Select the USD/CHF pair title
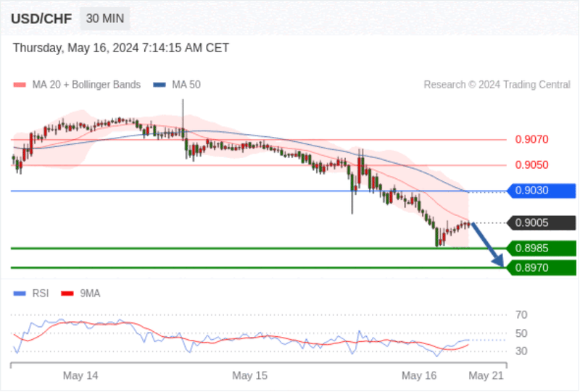Viewport: 580px width, 392px height. click(x=41, y=19)
